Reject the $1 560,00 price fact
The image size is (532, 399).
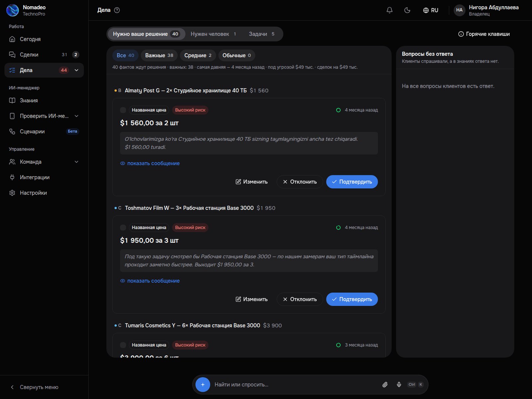pyautogui.click(x=300, y=182)
